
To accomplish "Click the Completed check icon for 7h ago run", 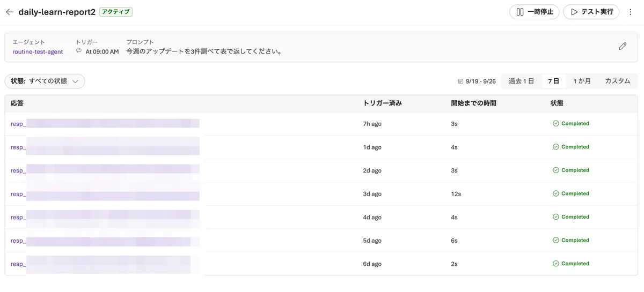I will 556,123.
